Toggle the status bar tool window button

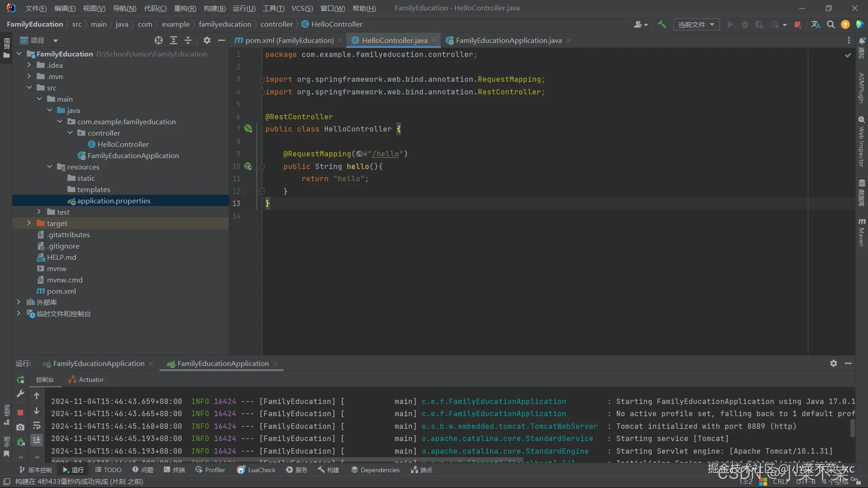(x=6, y=482)
